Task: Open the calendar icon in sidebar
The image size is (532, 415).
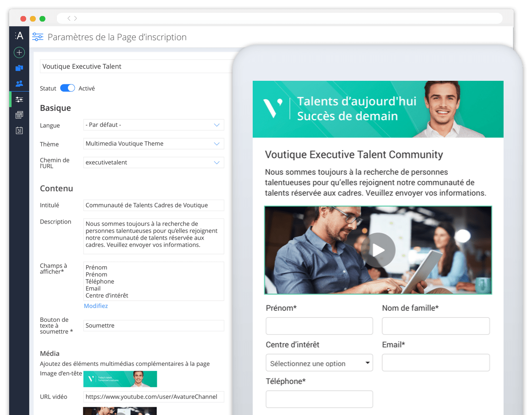Action: [19, 130]
